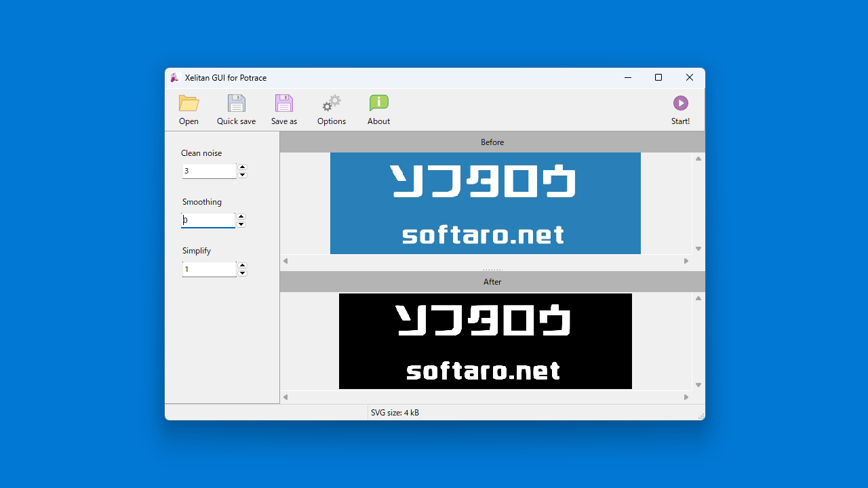
Task: Click the Simplify label
Action: 197,251
